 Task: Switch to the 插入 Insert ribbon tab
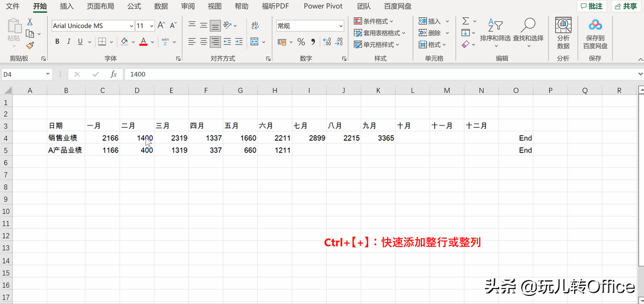click(x=67, y=6)
